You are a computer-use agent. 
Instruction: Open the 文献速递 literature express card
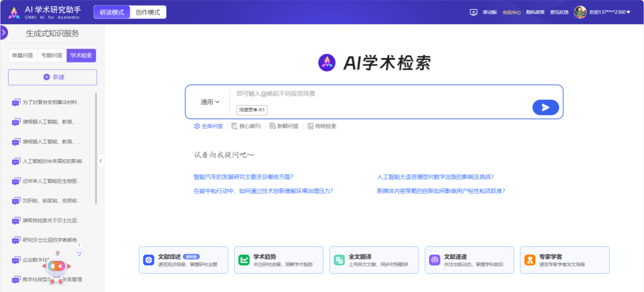[x=469, y=260]
